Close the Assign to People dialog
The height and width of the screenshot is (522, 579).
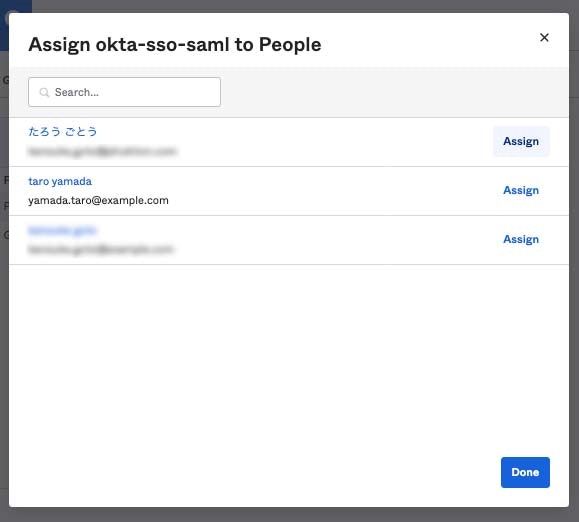point(544,37)
